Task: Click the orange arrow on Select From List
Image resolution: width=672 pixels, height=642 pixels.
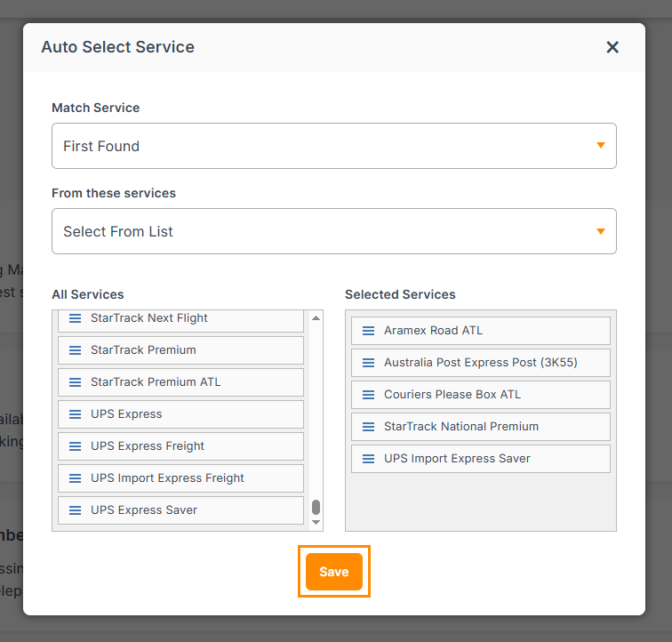Action: point(601,231)
